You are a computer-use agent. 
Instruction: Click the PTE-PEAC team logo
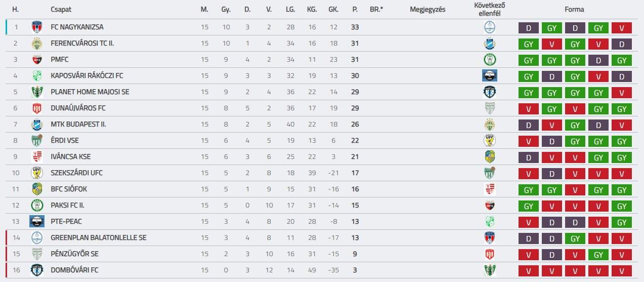(36, 222)
